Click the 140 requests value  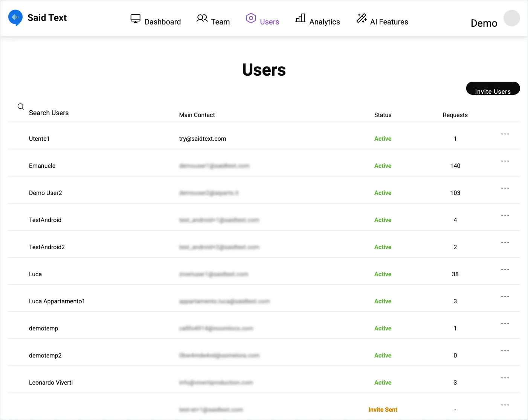(x=455, y=166)
